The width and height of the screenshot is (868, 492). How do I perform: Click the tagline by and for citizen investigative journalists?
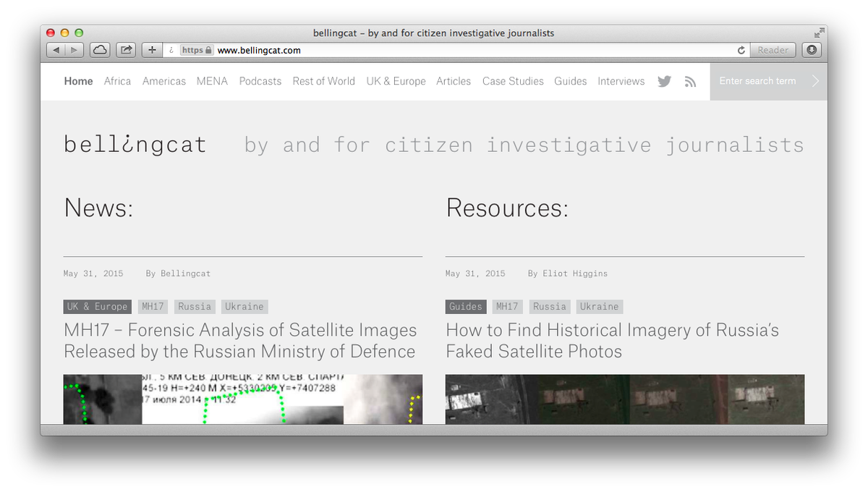(x=524, y=145)
